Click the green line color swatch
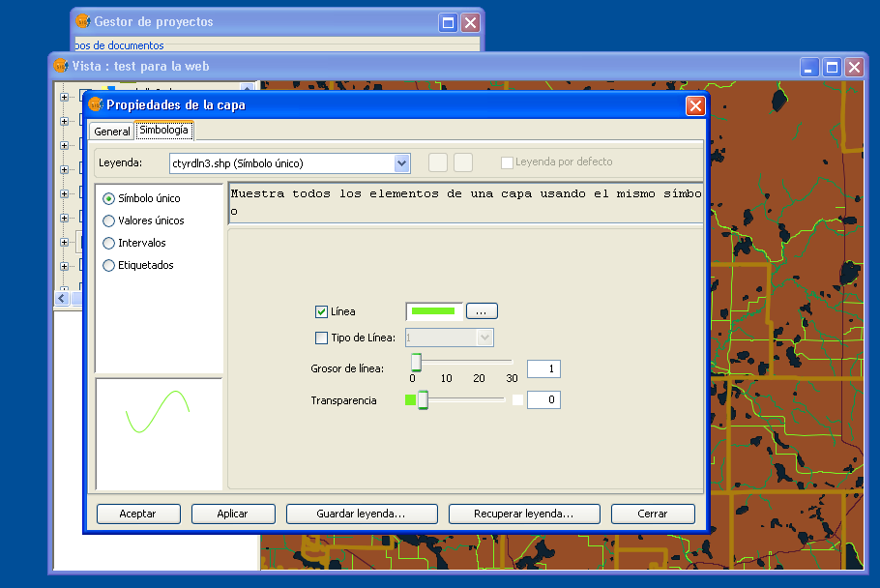Screen dimensions: 880x588 coord(433,311)
